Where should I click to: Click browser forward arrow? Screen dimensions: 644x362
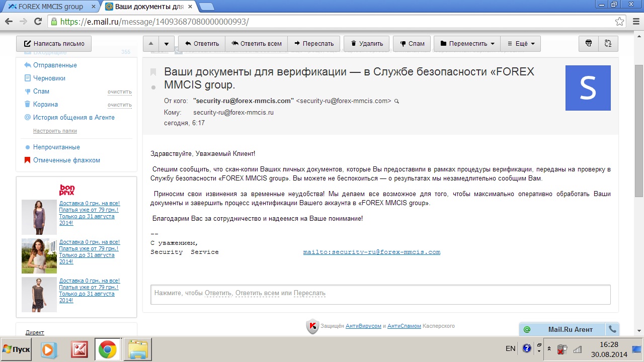[x=23, y=22]
